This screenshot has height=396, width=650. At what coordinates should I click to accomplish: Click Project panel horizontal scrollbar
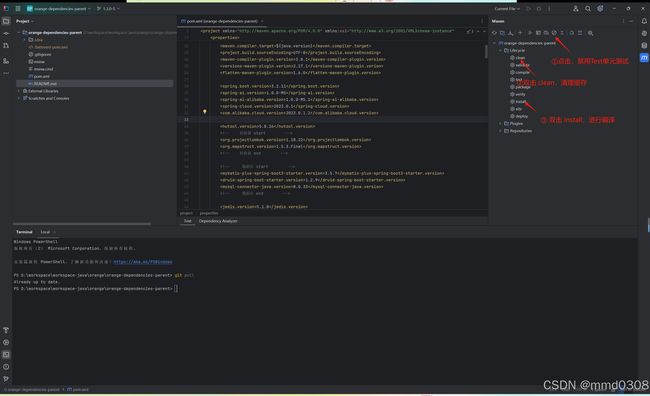click(x=82, y=224)
